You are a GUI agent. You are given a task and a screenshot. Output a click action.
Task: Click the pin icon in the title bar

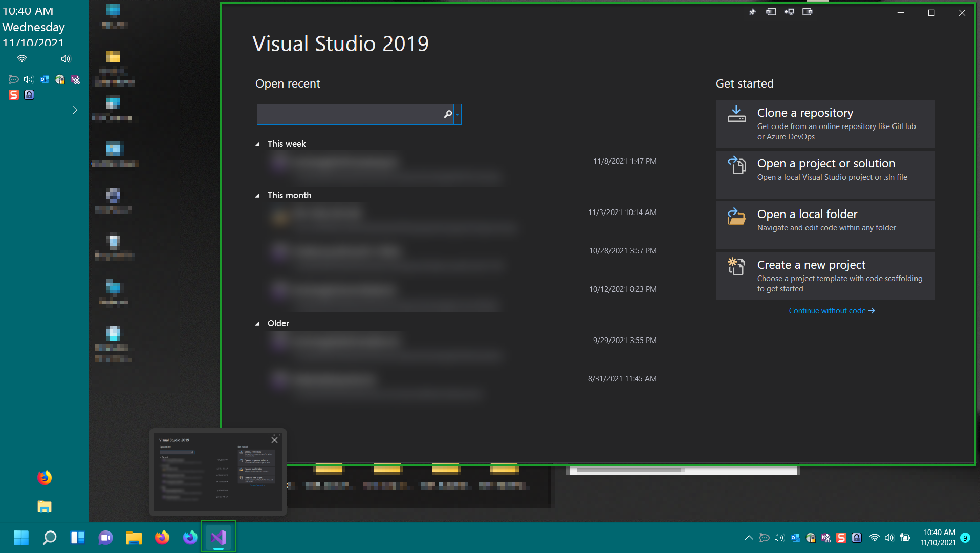(752, 12)
